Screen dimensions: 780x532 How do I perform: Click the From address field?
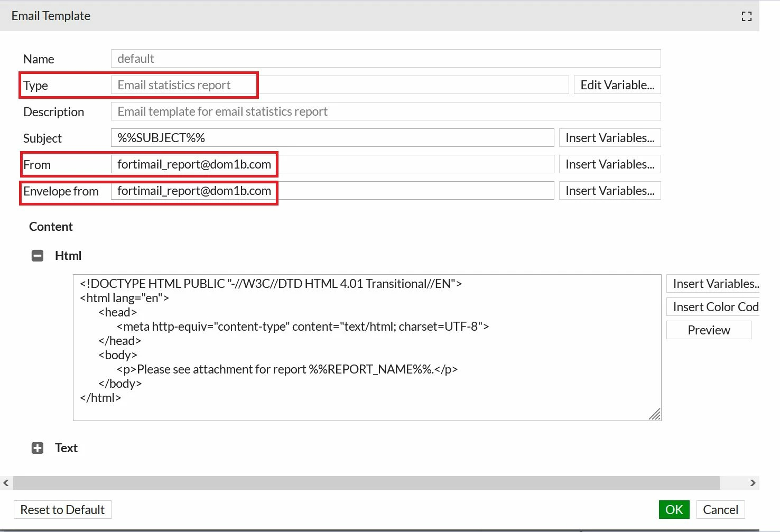[332, 164]
